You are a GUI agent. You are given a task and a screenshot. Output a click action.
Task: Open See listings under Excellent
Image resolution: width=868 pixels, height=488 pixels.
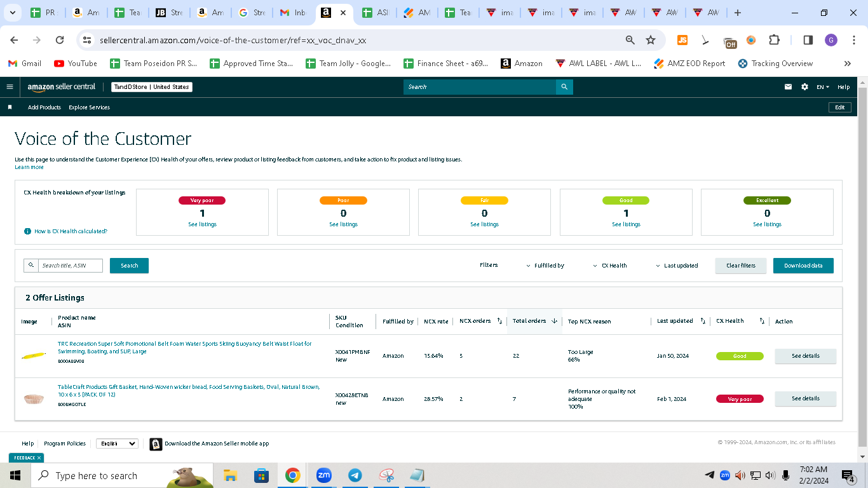(x=767, y=224)
